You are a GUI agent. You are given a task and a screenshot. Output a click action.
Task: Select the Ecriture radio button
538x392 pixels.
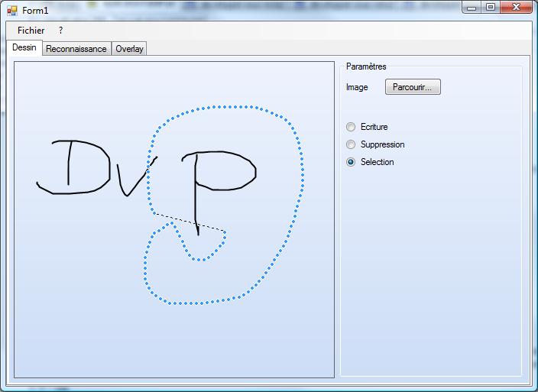pyautogui.click(x=351, y=127)
